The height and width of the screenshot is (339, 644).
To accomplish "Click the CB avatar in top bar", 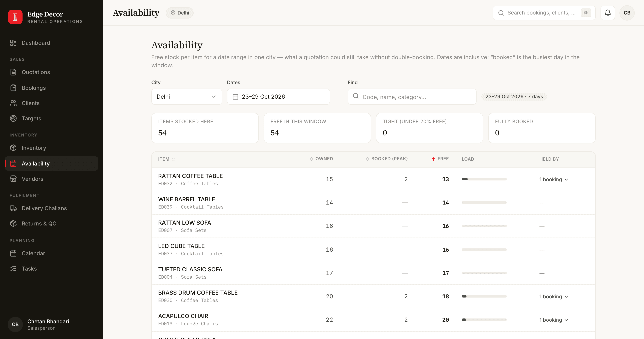I will tap(627, 13).
